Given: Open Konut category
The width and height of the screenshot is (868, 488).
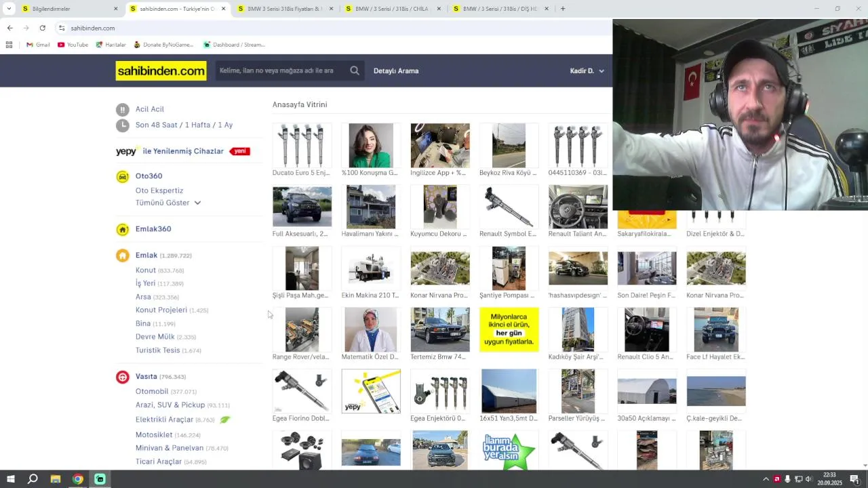Looking at the screenshot, I should pyautogui.click(x=146, y=270).
